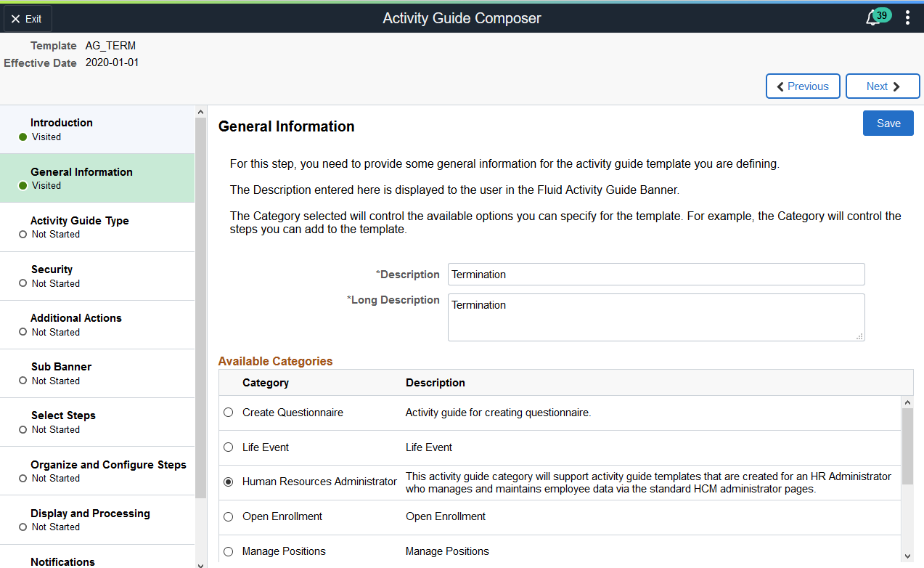This screenshot has height=568, width=924.
Task: Save the General Information page
Action: click(x=888, y=123)
